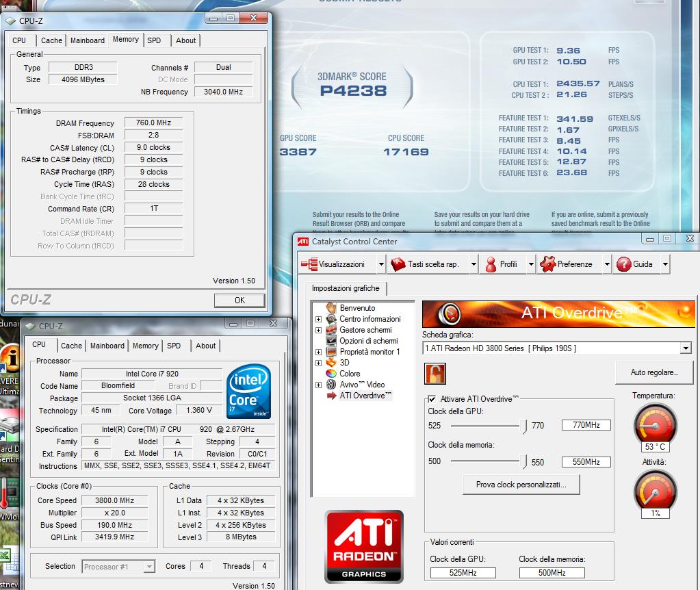This screenshot has height=590, width=700.
Task: Click the current memory clock 500MHz field
Action: tap(552, 573)
